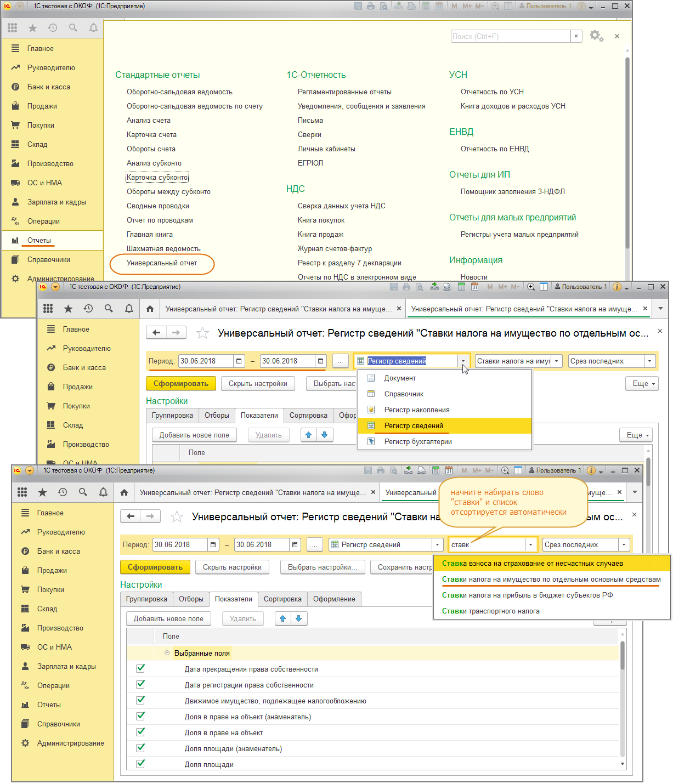Collapse 'Выбранные поля' group
Image resolution: width=673 pixels, height=784 pixels.
click(167, 653)
